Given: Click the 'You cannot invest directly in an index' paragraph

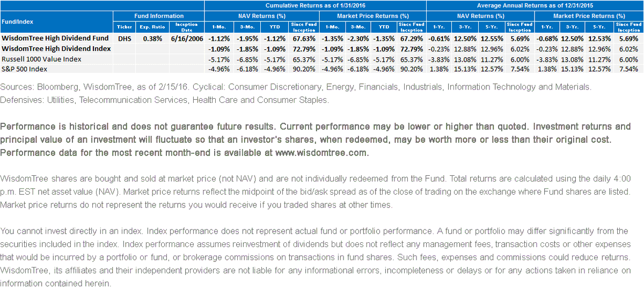Looking at the screenshot, I should 316,257.
